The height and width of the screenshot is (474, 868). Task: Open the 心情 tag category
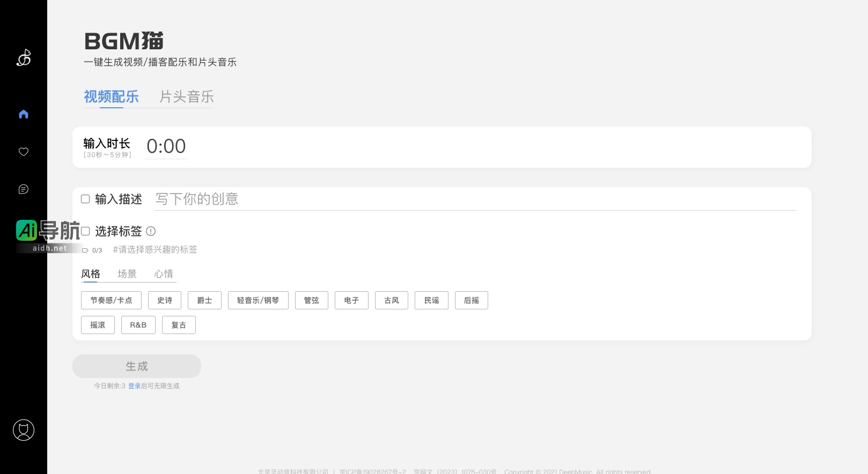point(164,274)
